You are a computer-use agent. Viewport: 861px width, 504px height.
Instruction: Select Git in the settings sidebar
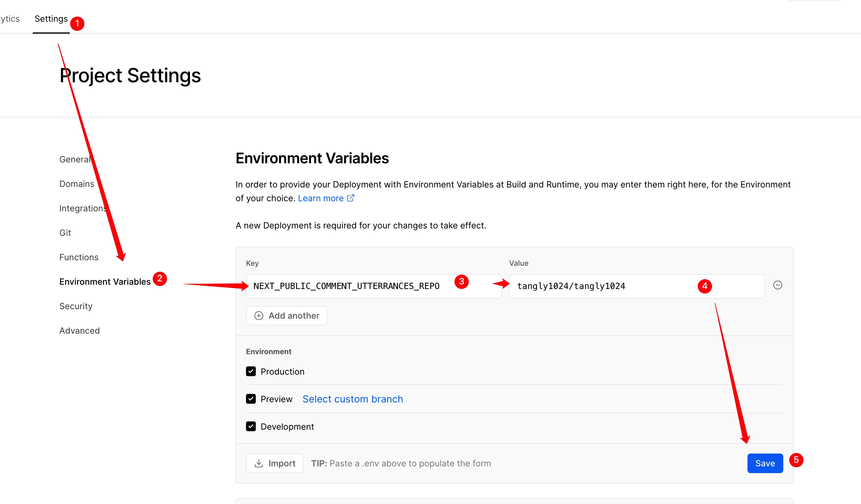(x=65, y=233)
